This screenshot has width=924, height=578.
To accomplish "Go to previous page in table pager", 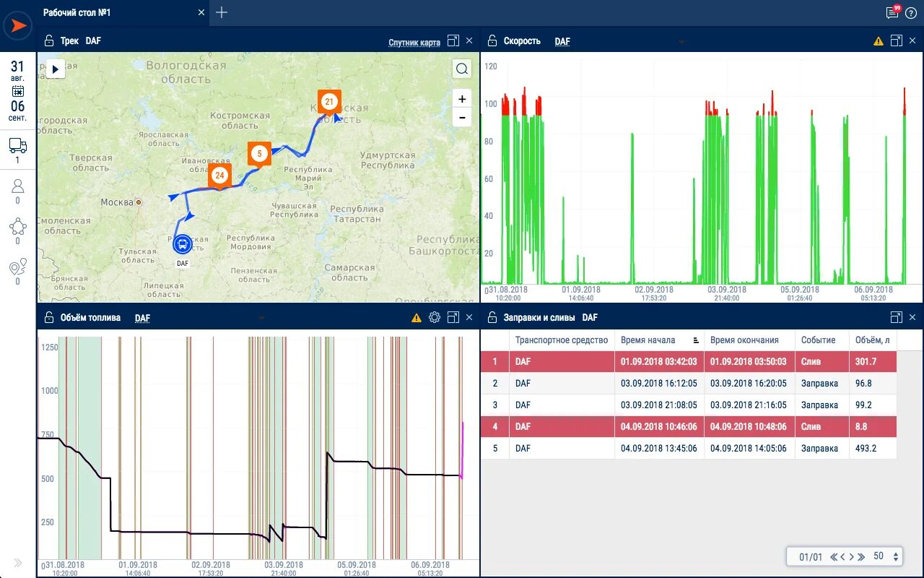I will pos(843,556).
